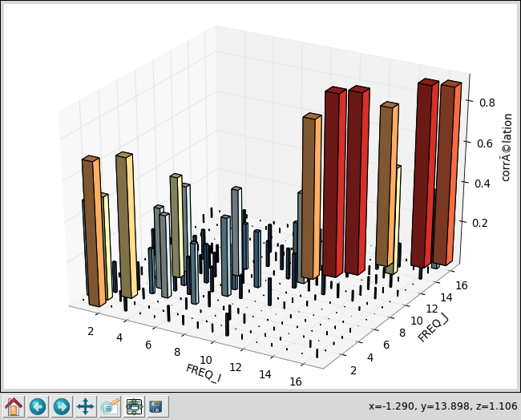
Task: Click tick label 16 on FREQ_I axis
Action: tap(297, 383)
